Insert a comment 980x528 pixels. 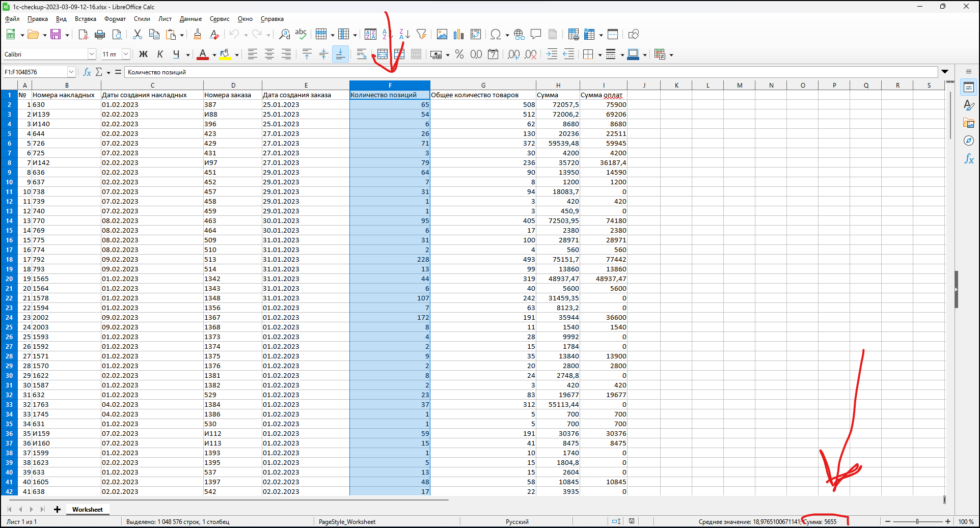tap(536, 35)
